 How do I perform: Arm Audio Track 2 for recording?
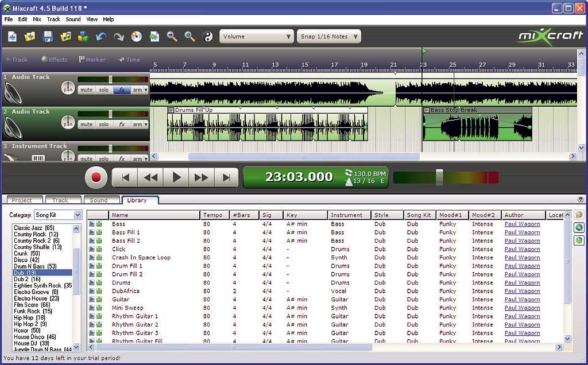137,125
